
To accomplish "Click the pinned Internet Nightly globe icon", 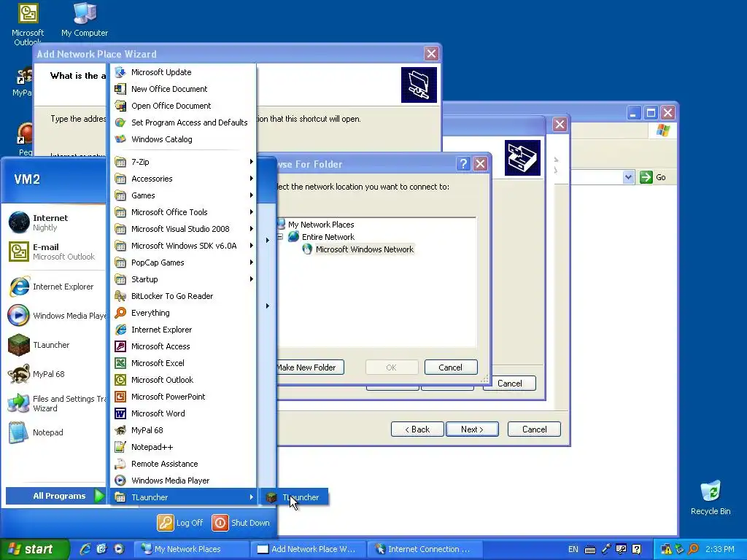I will tap(19, 222).
